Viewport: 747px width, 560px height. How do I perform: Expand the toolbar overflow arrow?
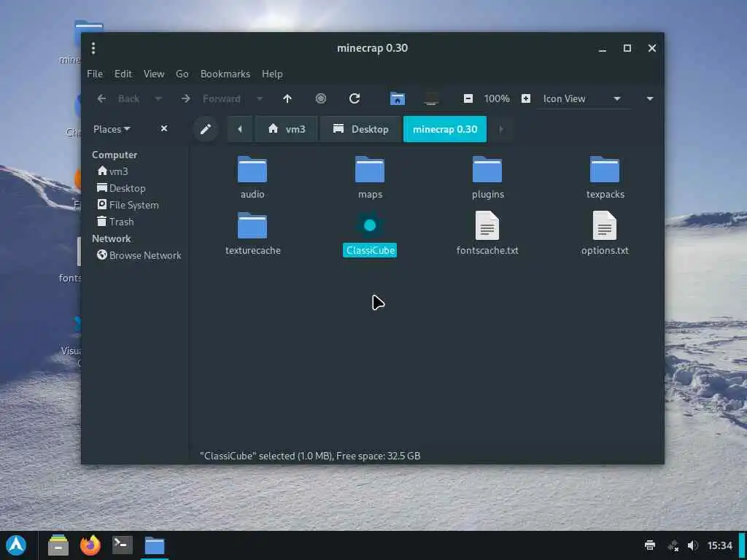[x=650, y=98]
